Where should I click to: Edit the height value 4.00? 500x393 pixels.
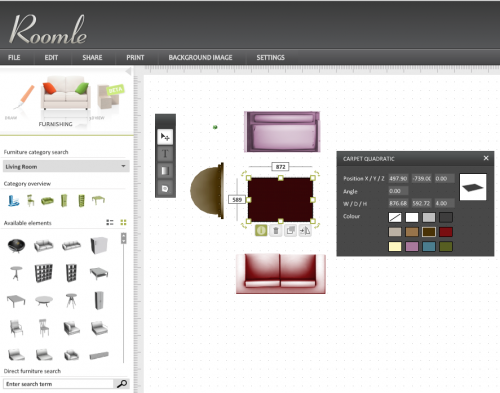coord(444,203)
